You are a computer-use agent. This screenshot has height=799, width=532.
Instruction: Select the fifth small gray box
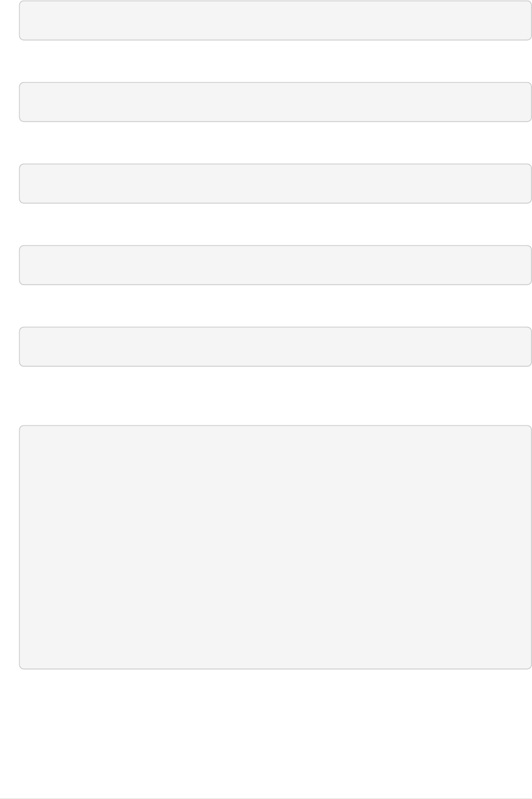coord(275,346)
